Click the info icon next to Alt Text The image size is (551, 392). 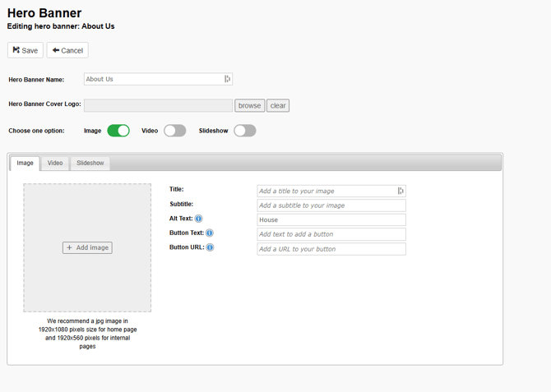coord(198,219)
